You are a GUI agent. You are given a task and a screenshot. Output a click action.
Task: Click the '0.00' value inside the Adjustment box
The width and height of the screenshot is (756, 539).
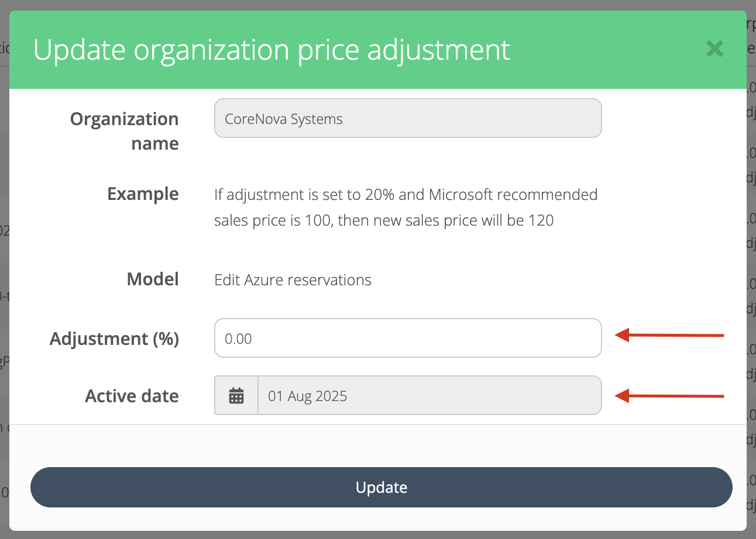(x=238, y=338)
